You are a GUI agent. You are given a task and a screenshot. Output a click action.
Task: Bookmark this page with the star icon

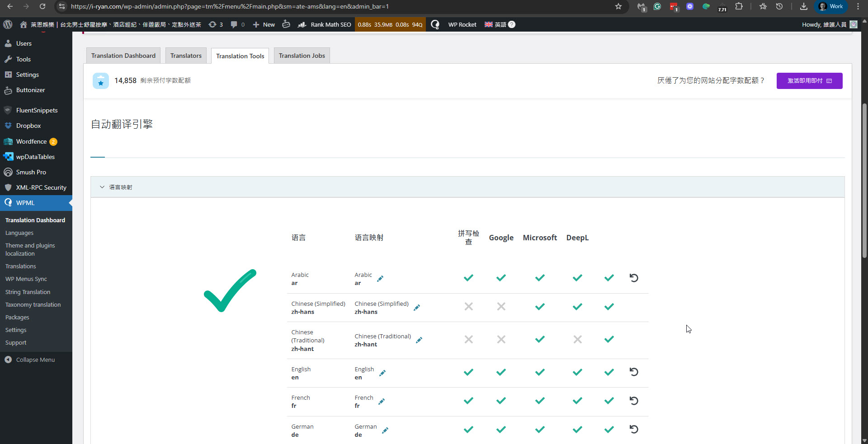(618, 6)
